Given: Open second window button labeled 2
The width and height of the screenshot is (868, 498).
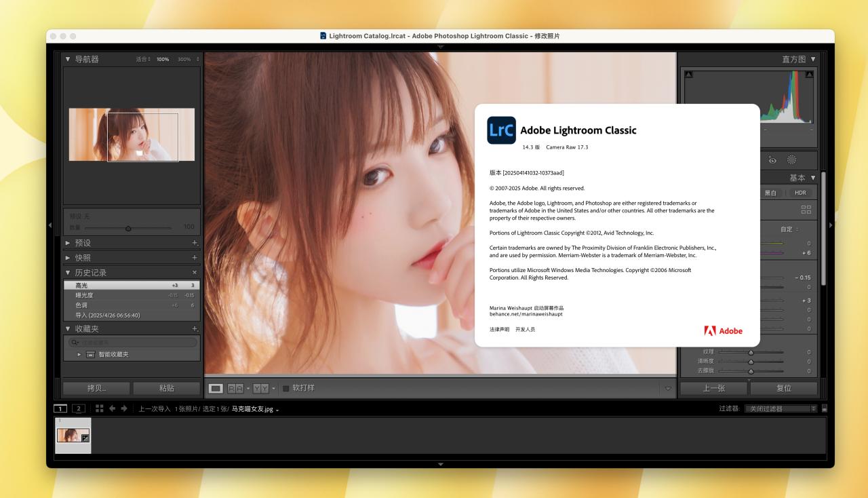Looking at the screenshot, I should 78,408.
